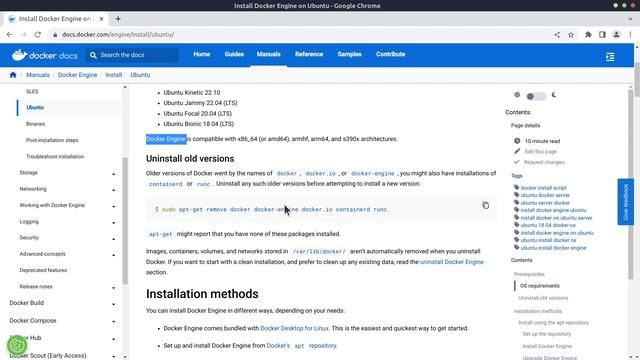Copy the apt-get remove command

pyautogui.click(x=485, y=205)
